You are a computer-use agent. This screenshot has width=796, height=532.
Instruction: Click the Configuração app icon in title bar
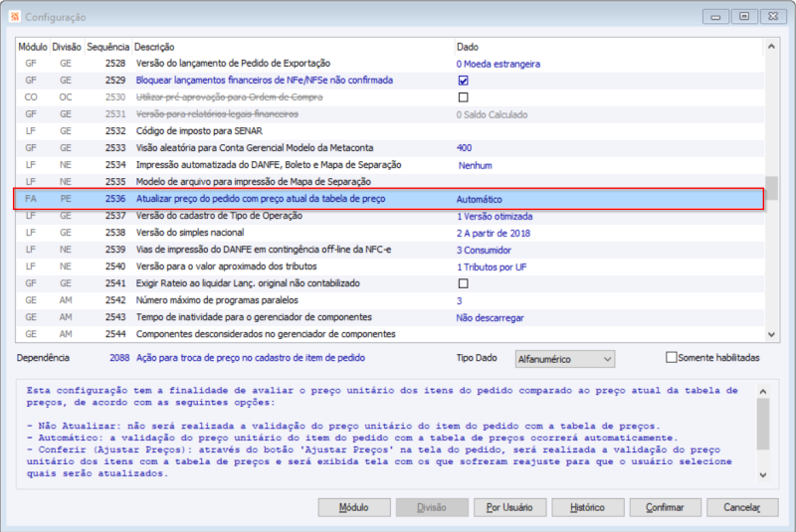15,17
